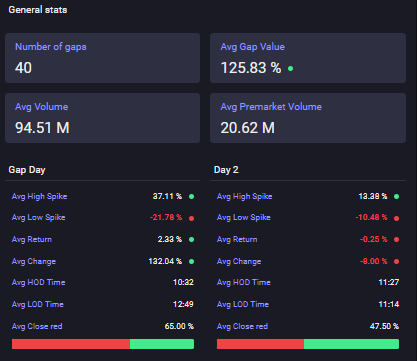Click Avg Change label under Gap Day
This screenshot has width=417, height=361.
pyautogui.click(x=34, y=262)
